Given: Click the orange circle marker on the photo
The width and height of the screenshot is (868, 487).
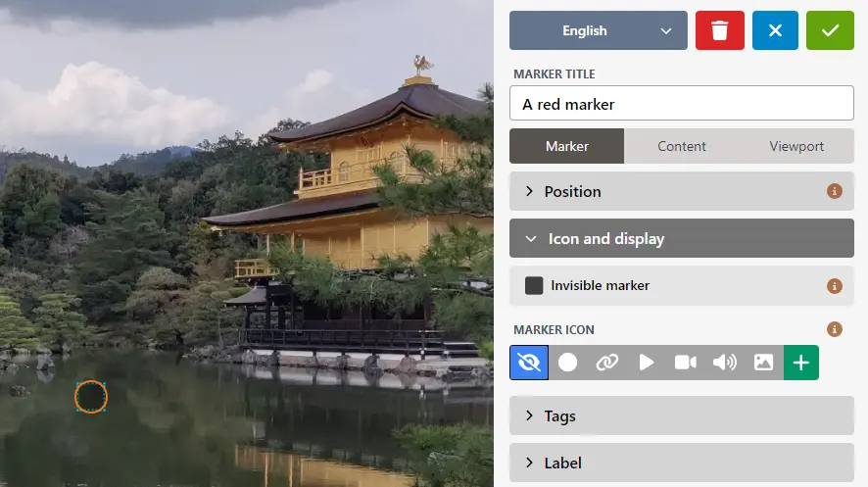Looking at the screenshot, I should [91, 397].
